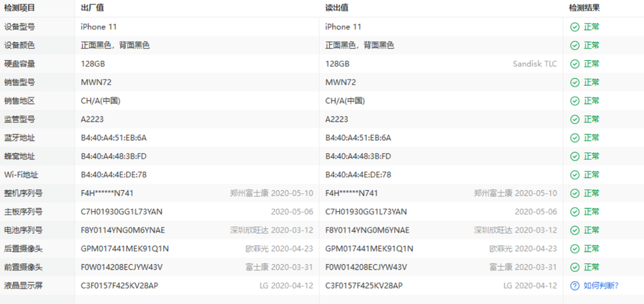The width and height of the screenshot is (644, 304).
Task: Select the 销售地区 row label
Action: tap(19, 101)
